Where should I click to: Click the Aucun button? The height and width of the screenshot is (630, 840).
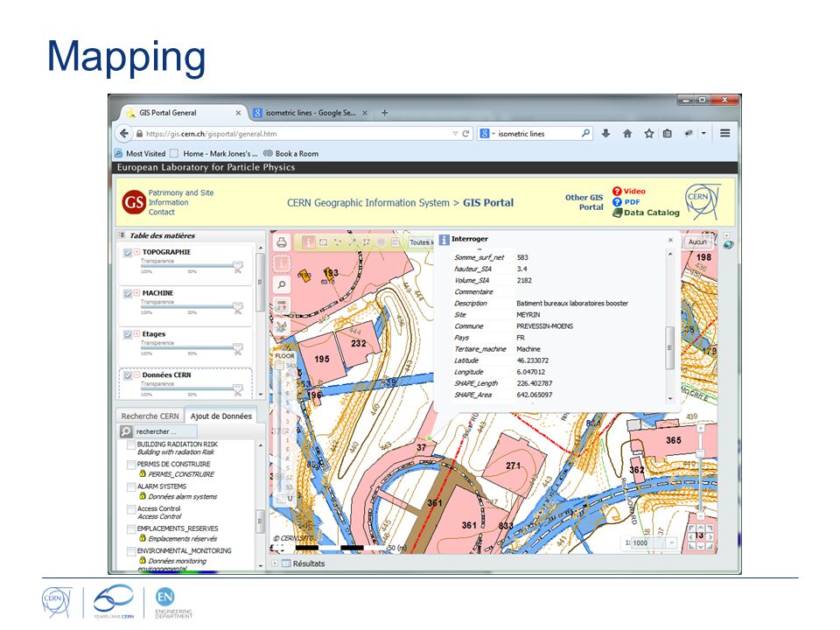697,242
